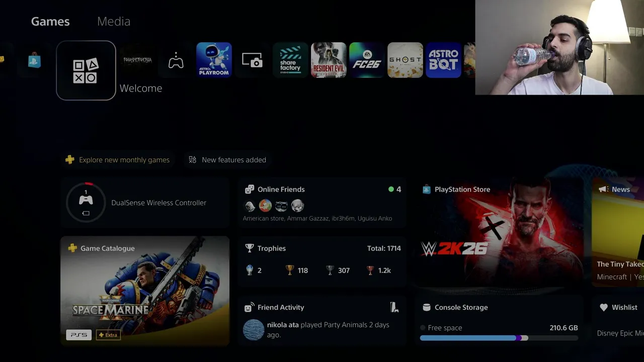The height and width of the screenshot is (362, 644).
Task: Switch to the Games tab
Action: 50,21
